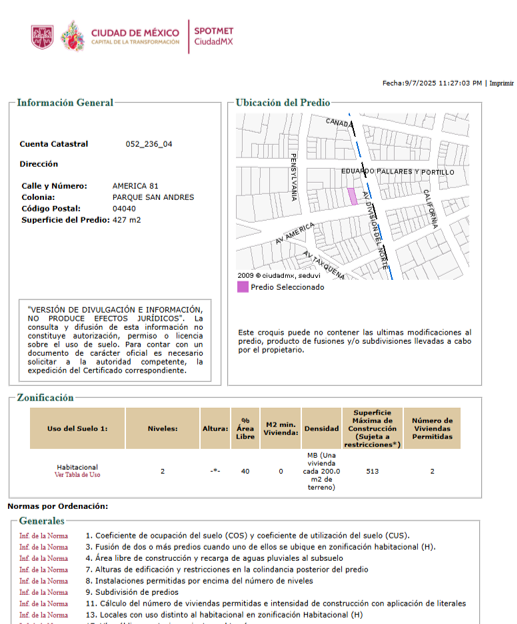Click the 'Generales' section heading

42,521
